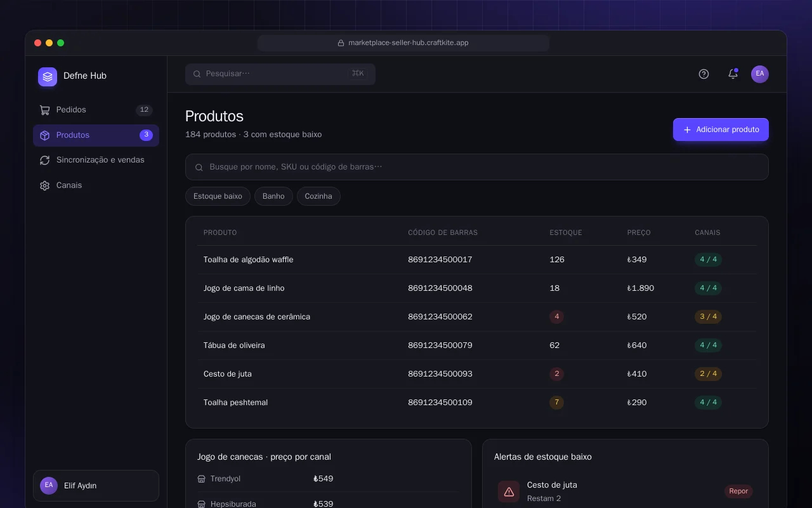Click Adicionar produto button
The image size is (812, 508).
[721, 130]
